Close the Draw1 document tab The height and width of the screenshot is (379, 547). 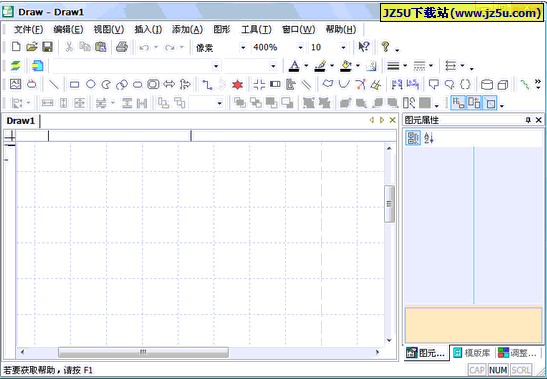tap(392, 120)
